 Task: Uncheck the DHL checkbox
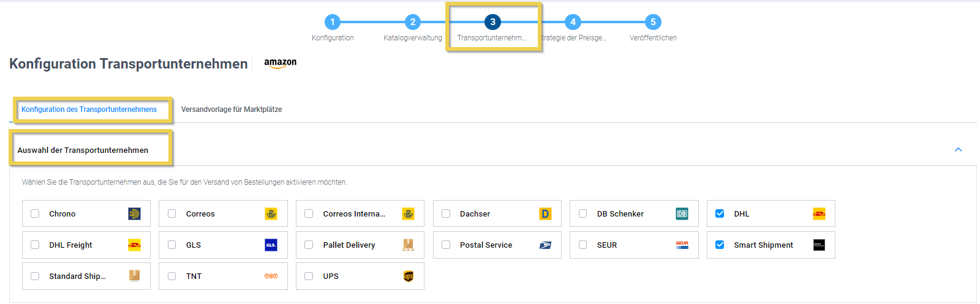coord(720,213)
